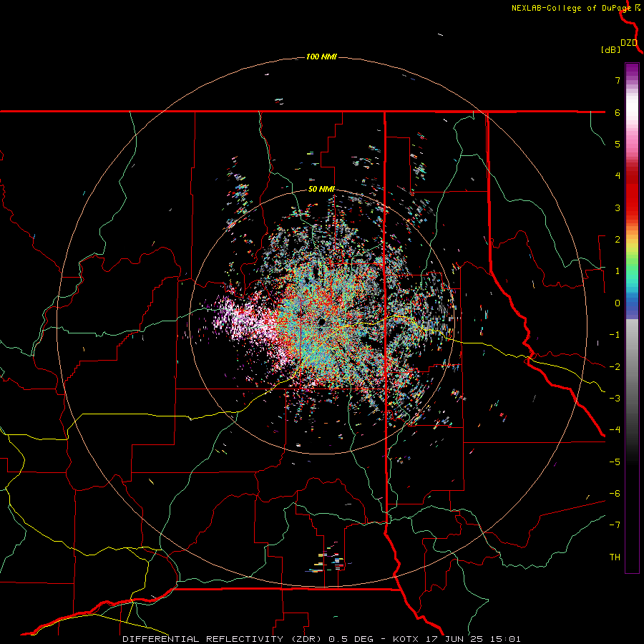Click the 17 JUN 25 15:01 timestamp
This screenshot has width=644, height=644.
[x=474, y=639]
